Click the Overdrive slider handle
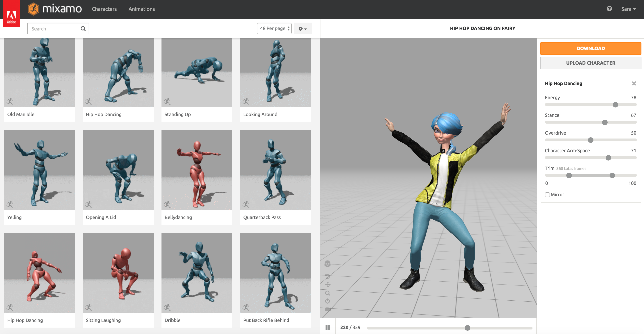The image size is (644, 334). pos(590,140)
